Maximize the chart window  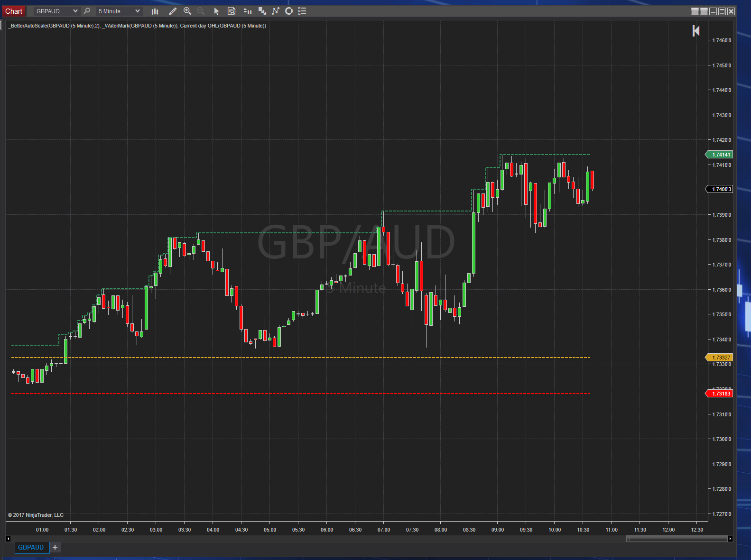(x=722, y=11)
